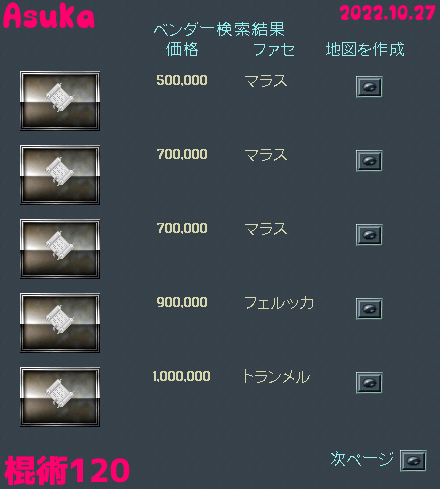
Task: Click the 1,000,000 price text
Action: [182, 376]
